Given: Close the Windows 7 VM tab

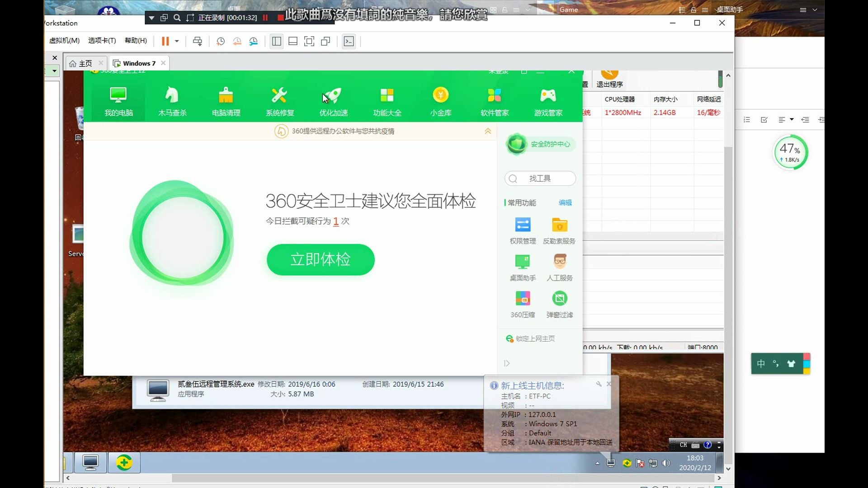Looking at the screenshot, I should point(163,63).
